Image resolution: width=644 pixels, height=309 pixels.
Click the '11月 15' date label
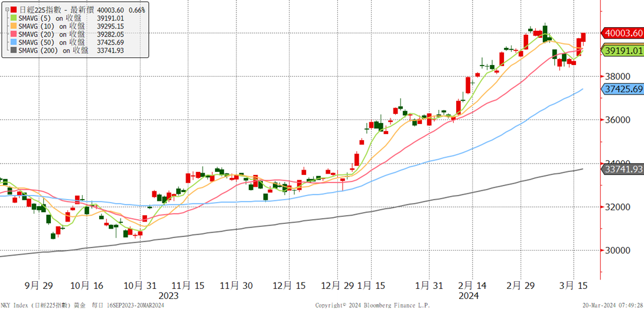click(187, 285)
